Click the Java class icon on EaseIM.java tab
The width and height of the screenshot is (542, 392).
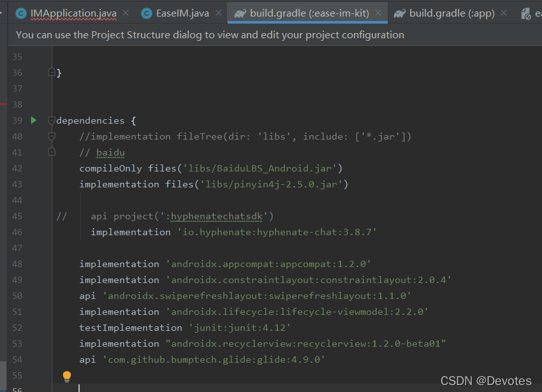pyautogui.click(x=147, y=13)
